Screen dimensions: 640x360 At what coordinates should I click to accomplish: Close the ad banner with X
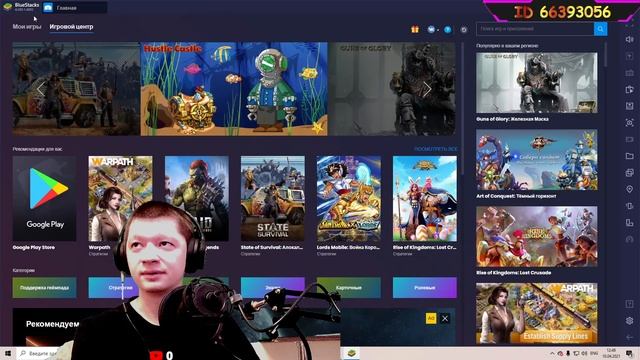445,318
